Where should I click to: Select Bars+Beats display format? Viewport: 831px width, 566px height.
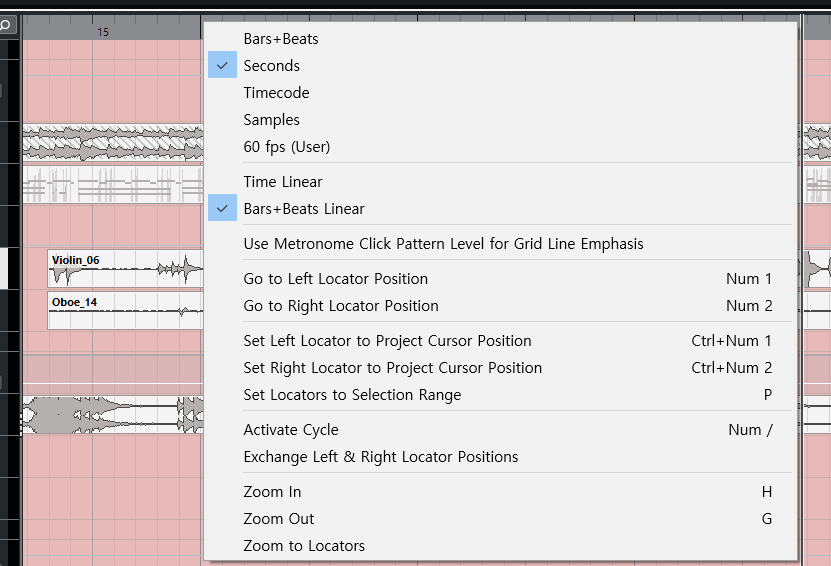coord(281,39)
